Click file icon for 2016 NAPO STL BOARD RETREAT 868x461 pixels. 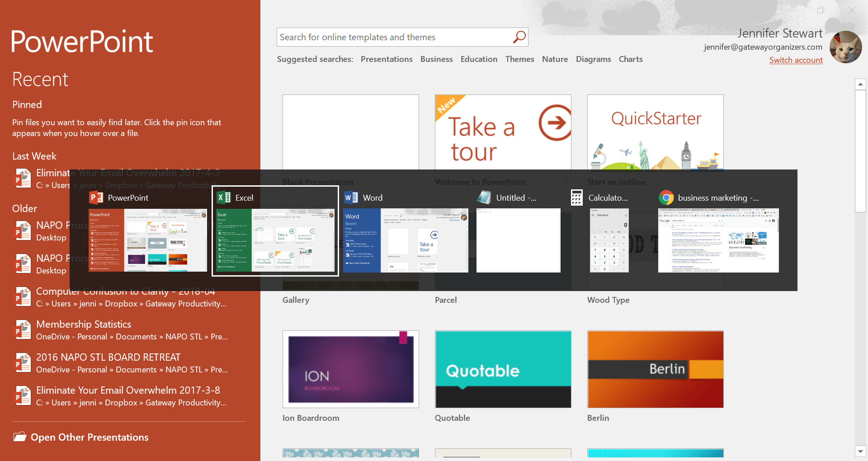pyautogui.click(x=23, y=363)
